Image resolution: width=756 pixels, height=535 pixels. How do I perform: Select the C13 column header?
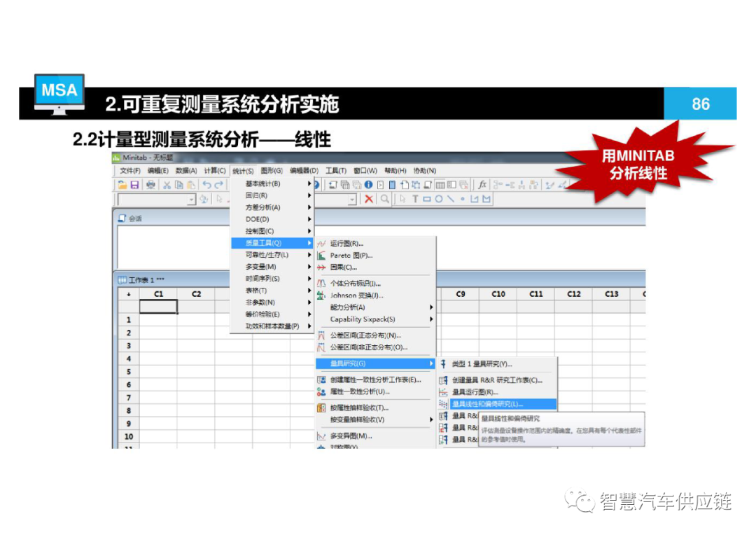tap(611, 294)
